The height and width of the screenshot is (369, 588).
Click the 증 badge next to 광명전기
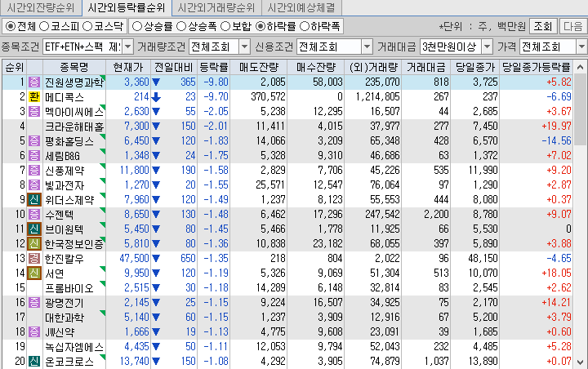(34, 302)
